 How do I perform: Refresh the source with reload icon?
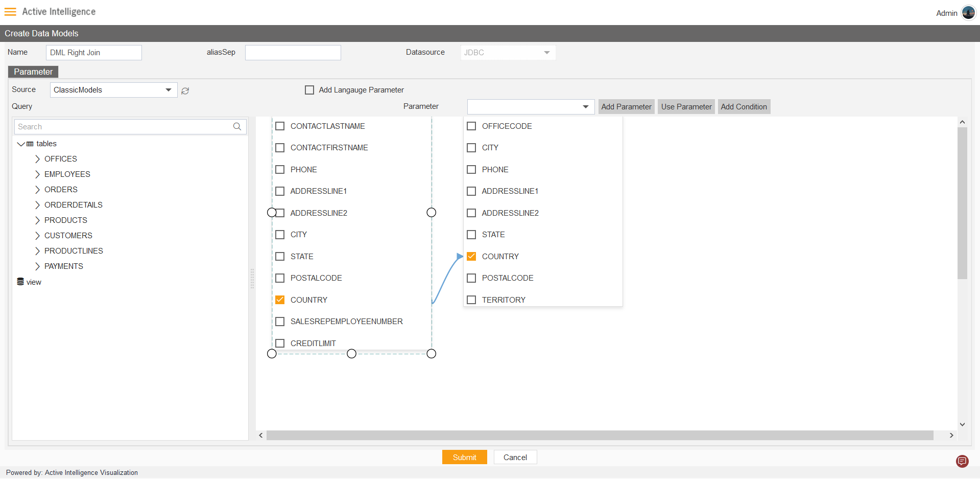[x=185, y=90]
